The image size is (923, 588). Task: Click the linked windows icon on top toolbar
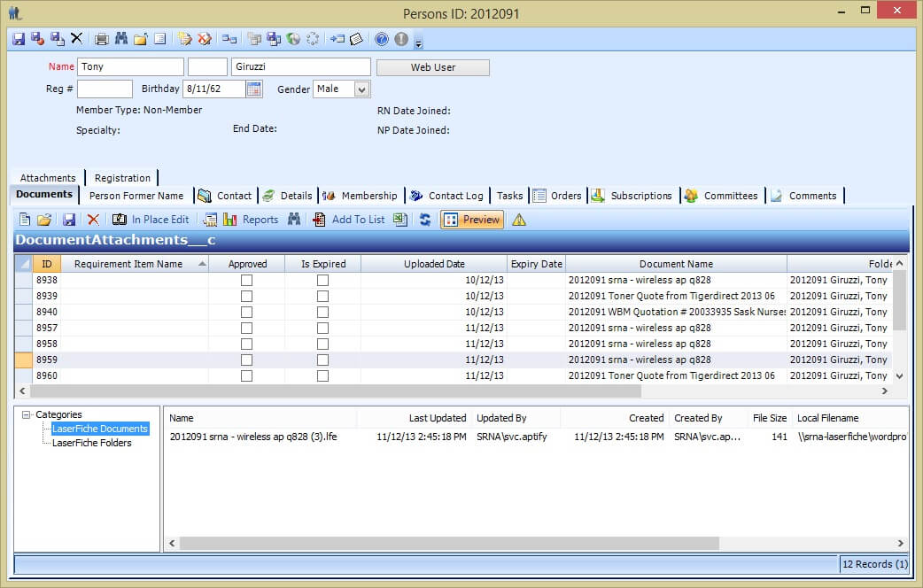229,39
